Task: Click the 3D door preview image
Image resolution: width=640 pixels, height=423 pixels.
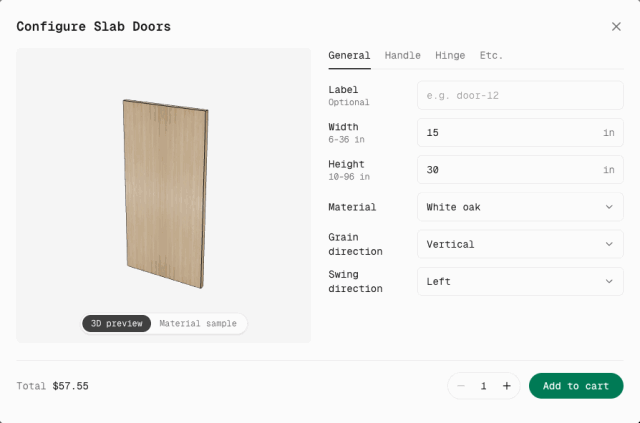Action: coord(166,194)
